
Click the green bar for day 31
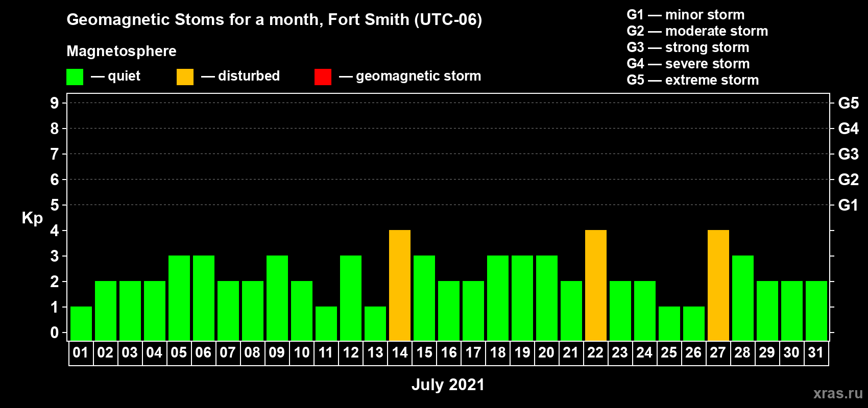click(x=816, y=311)
